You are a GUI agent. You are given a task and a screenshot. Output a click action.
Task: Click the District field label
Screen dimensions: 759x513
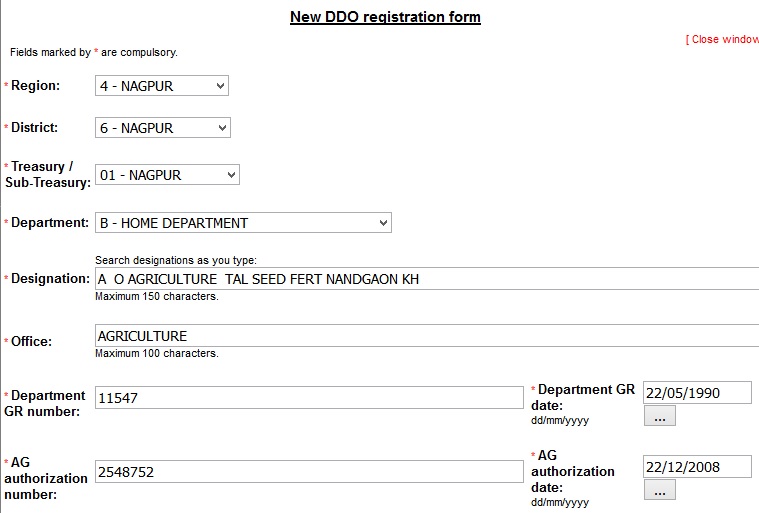[x=35, y=128]
